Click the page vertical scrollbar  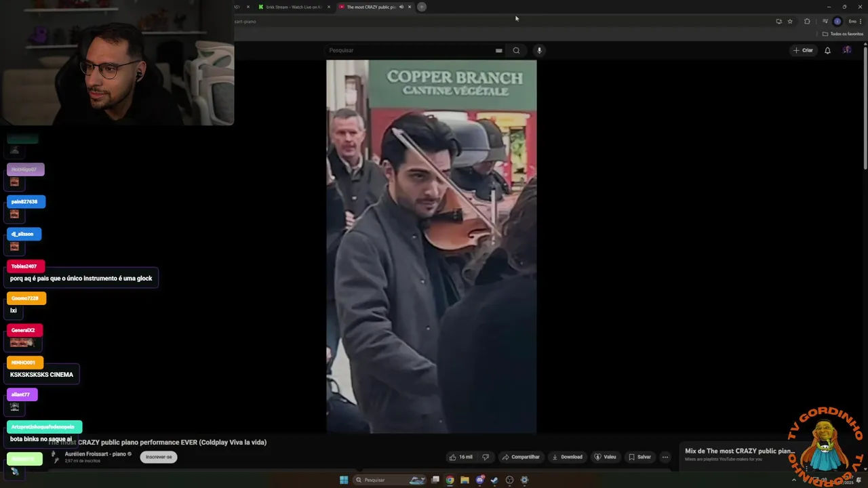pyautogui.click(x=865, y=108)
